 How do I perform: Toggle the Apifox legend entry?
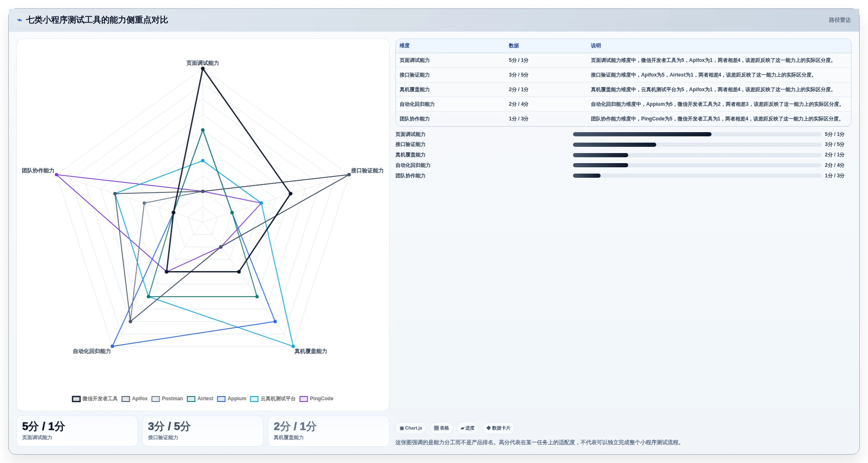point(134,399)
